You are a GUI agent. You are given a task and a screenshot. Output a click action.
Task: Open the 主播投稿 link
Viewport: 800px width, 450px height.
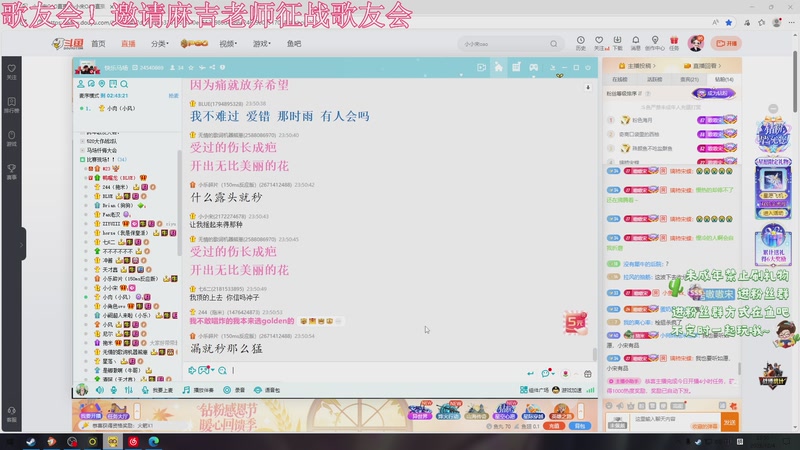pyautogui.click(x=637, y=66)
